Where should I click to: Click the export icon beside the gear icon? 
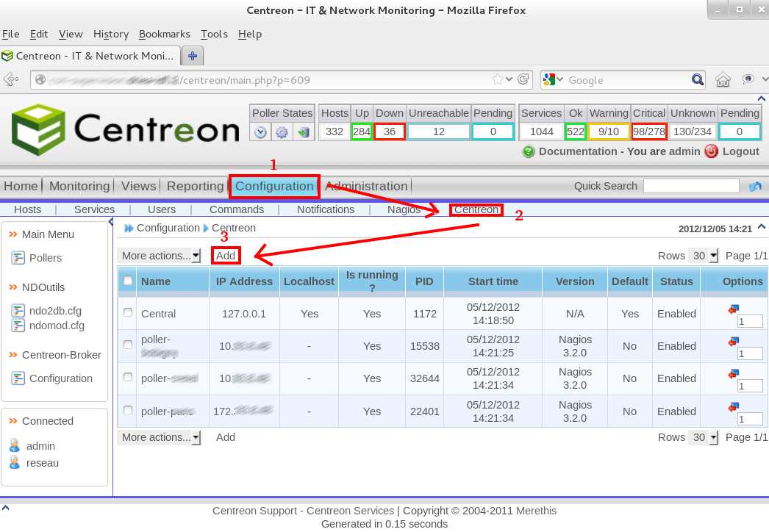point(304,132)
